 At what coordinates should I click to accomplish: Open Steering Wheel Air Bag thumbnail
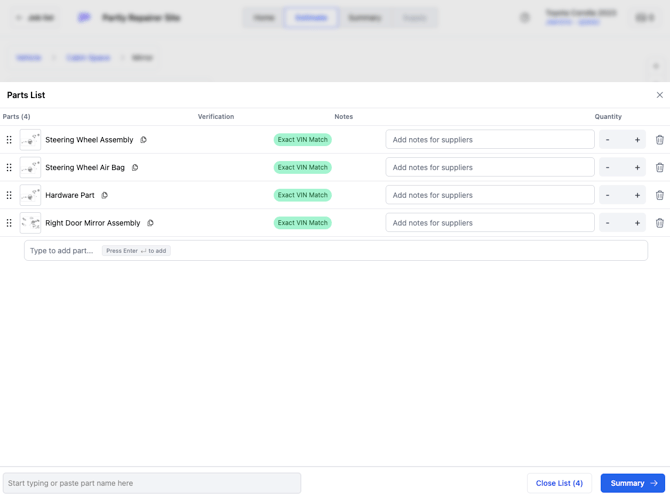30,168
